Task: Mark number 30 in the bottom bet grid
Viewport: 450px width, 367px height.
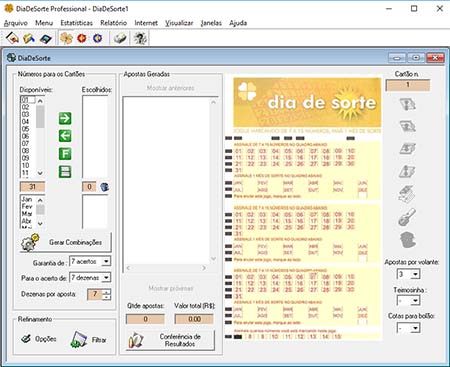Action: [350, 289]
